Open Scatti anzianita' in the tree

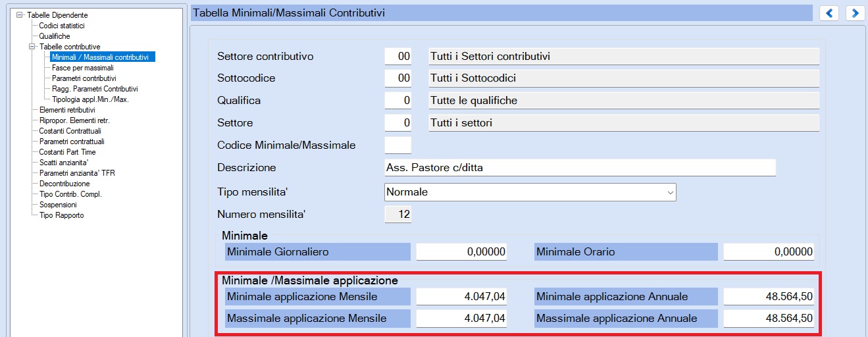pos(64,163)
